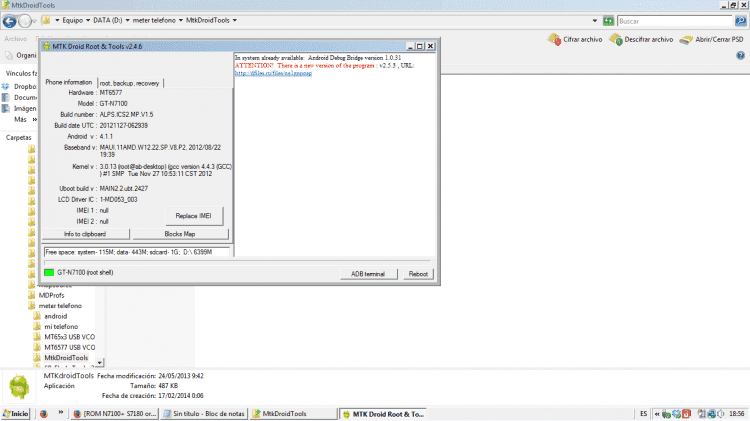Switch to the ROM N7100+ S7180 browser taskbar window
The image size is (750, 421).
[115, 414]
